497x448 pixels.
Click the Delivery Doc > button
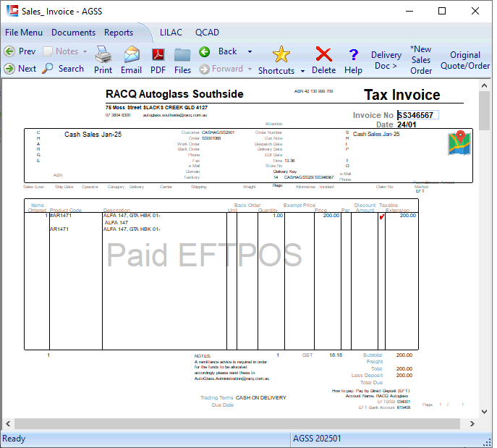386,60
